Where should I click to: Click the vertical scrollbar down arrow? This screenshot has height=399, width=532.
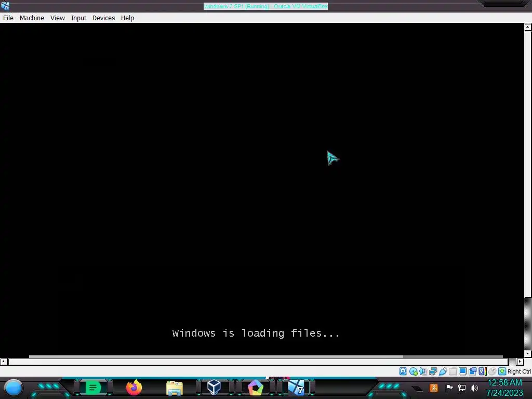tap(528, 354)
